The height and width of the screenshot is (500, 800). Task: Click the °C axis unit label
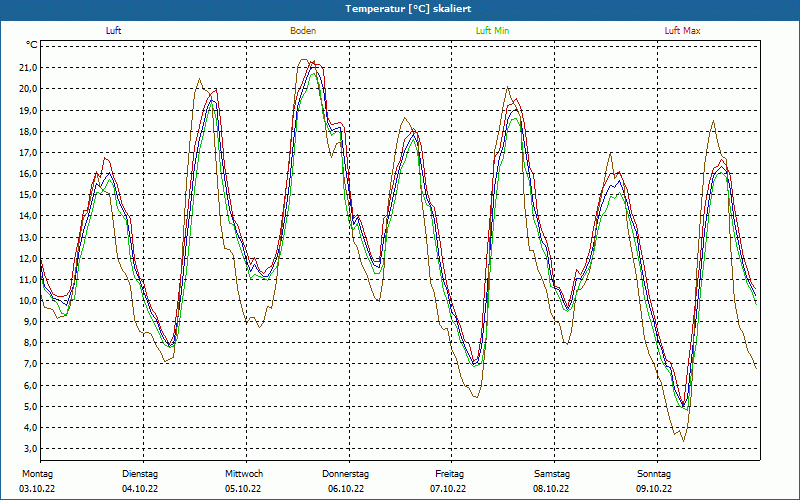click(x=32, y=45)
